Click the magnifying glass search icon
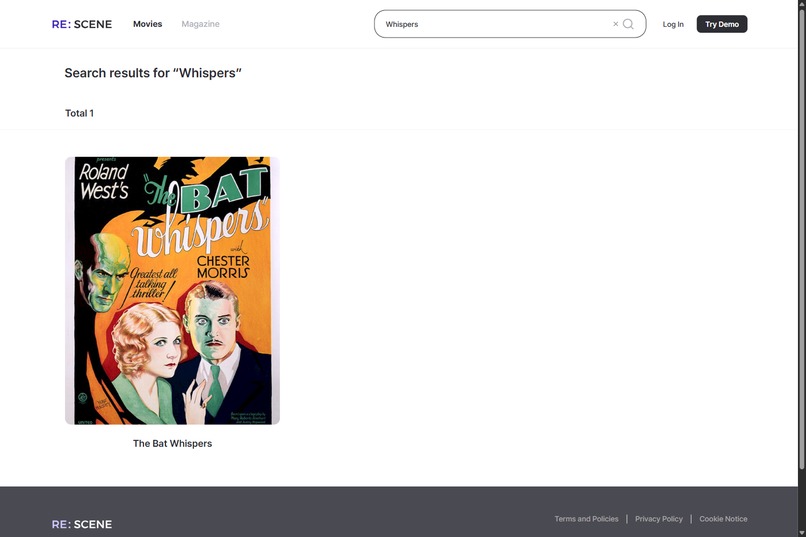The height and width of the screenshot is (537, 806). click(x=628, y=24)
